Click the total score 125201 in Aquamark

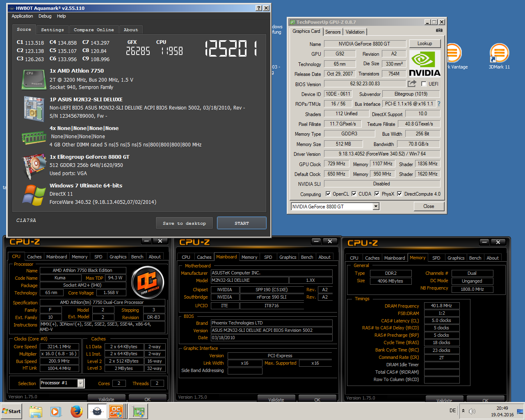point(231,49)
